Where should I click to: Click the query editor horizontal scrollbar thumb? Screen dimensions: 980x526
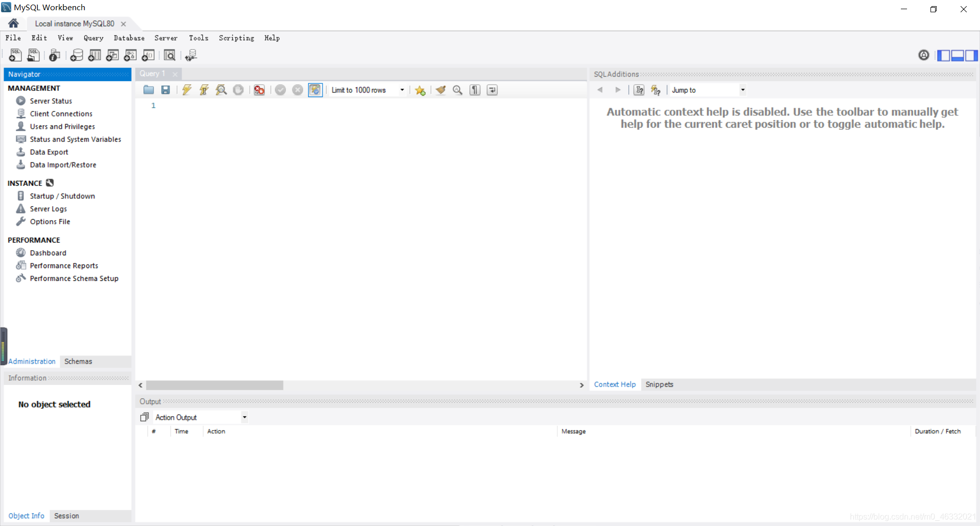(x=214, y=385)
